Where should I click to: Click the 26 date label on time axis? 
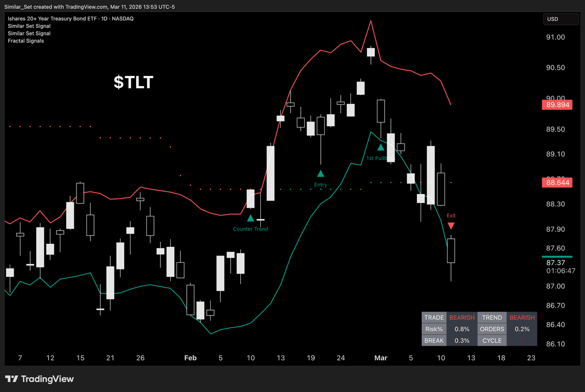pos(140,358)
